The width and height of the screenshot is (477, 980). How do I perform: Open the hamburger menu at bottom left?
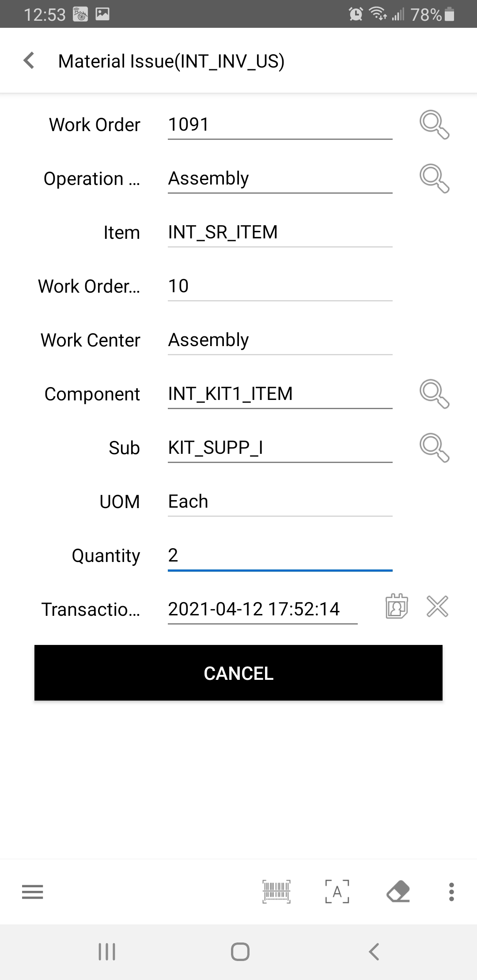(33, 892)
